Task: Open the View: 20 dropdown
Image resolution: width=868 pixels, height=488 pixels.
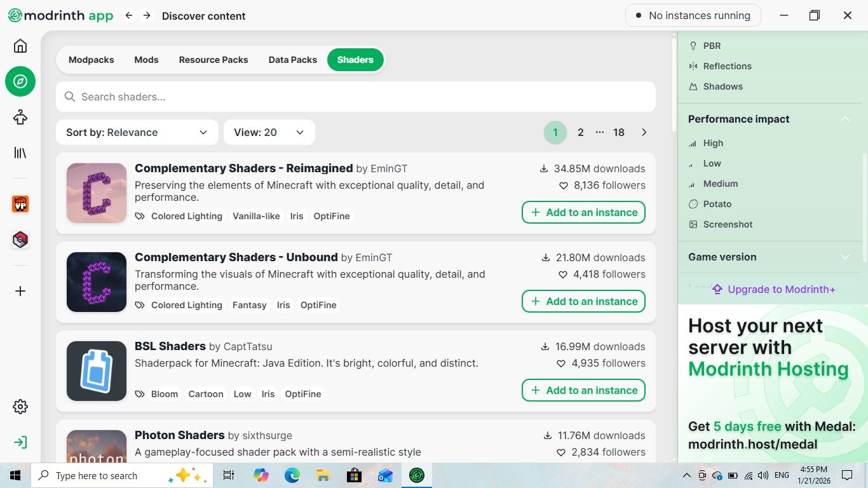Action: tap(269, 132)
